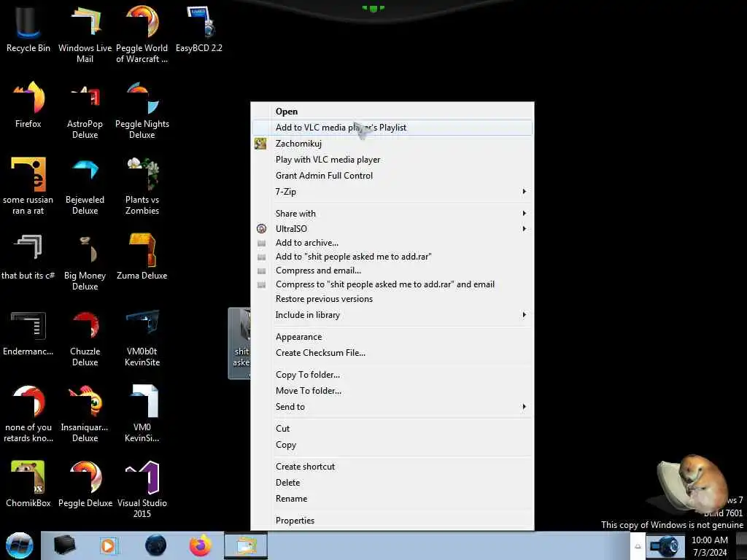Click the camera icon in system tray
Viewport: 747px width, 560px height.
(x=665, y=546)
